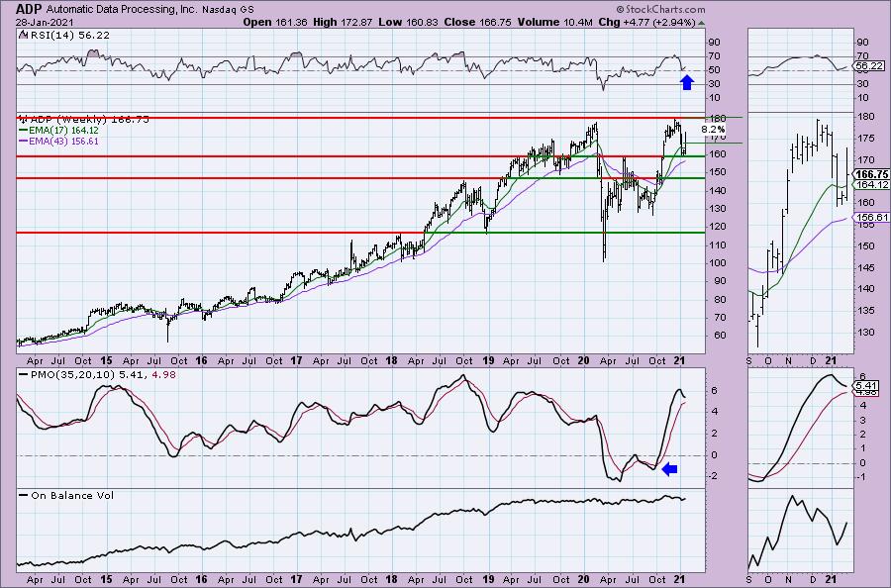Click the ADP (Weekly) price legend label
Image resolution: width=891 pixels, height=588 pixels.
[89, 120]
